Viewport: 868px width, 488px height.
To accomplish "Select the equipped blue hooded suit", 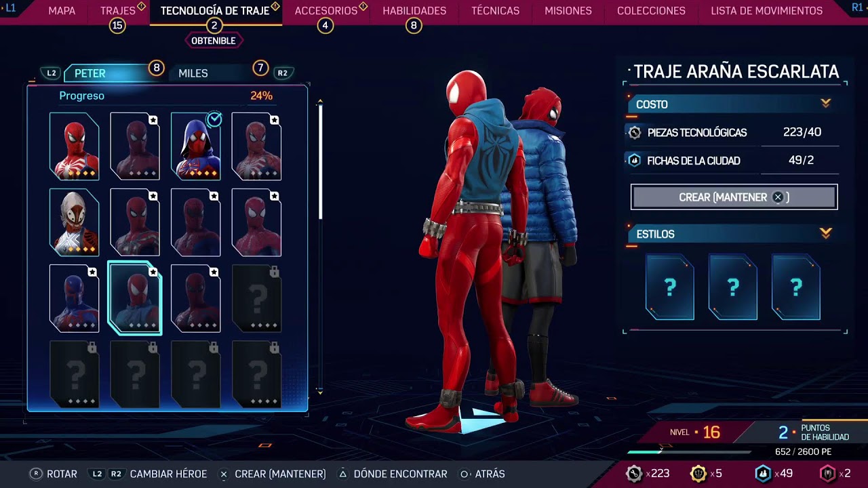I will click(196, 146).
